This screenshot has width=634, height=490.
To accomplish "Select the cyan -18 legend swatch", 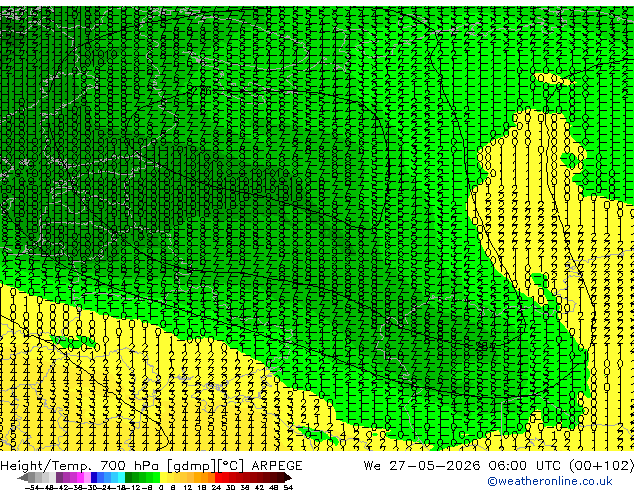I will point(122,477).
